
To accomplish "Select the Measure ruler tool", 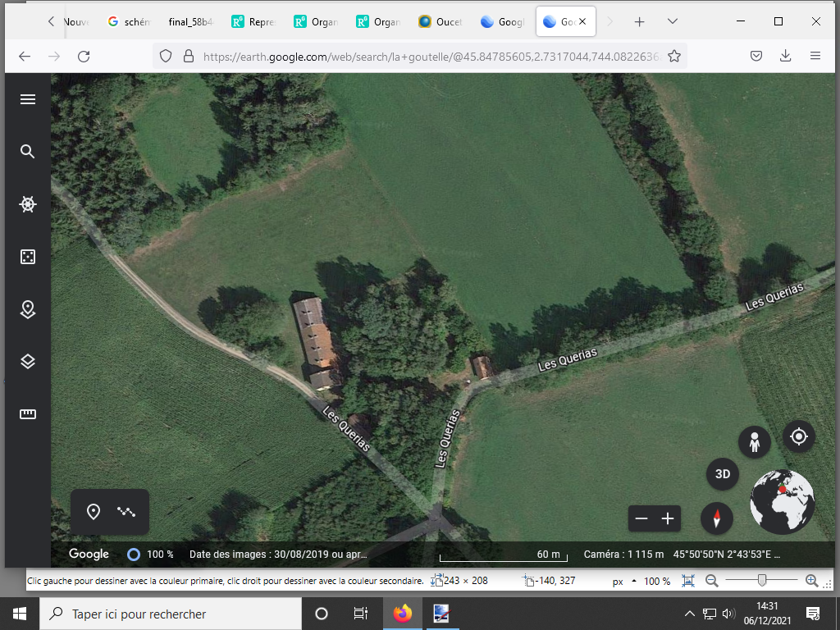I will pyautogui.click(x=28, y=414).
